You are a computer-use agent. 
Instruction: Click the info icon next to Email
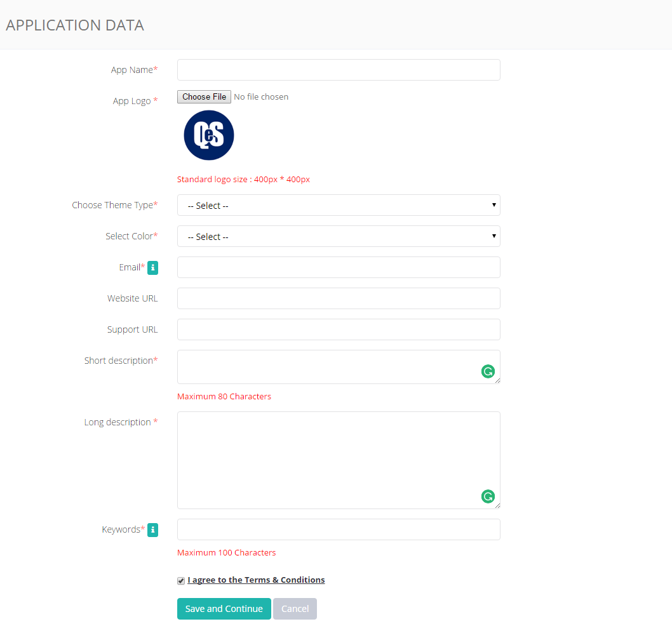click(152, 268)
